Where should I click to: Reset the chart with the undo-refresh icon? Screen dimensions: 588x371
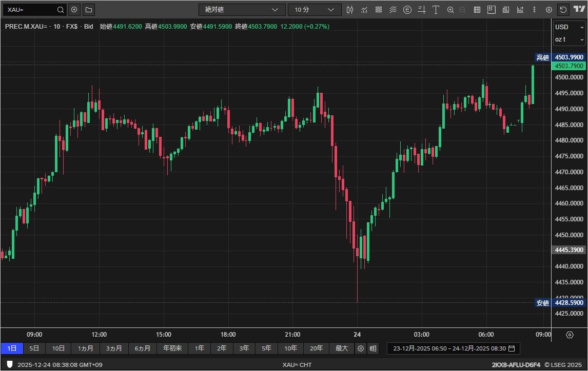(564, 9)
